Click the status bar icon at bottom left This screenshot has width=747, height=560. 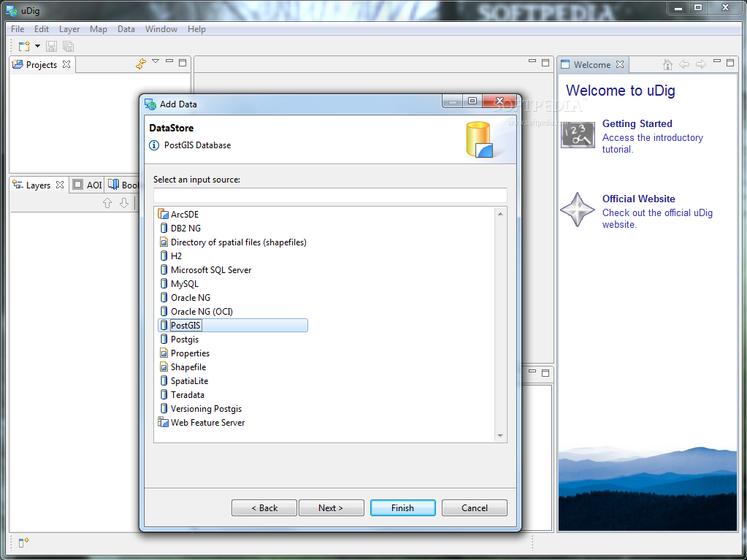pos(23,542)
